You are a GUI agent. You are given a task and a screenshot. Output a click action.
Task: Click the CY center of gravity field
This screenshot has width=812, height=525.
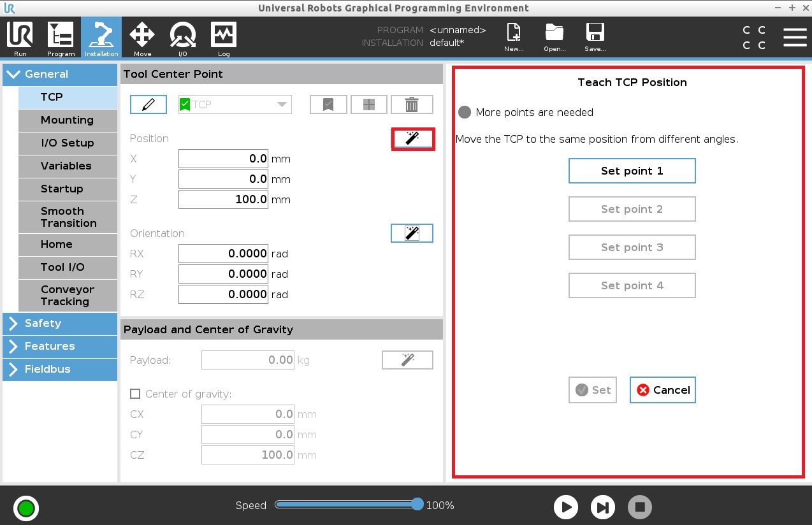click(248, 435)
